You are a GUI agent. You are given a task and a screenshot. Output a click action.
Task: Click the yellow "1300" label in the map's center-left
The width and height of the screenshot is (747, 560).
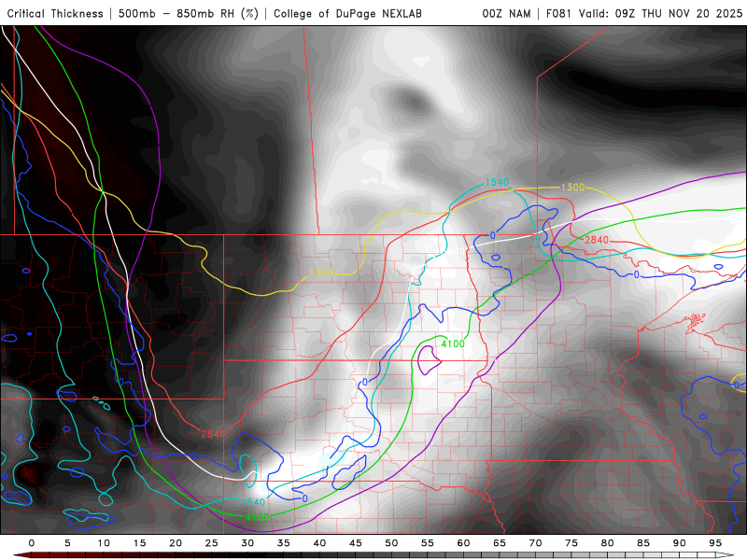point(320,273)
